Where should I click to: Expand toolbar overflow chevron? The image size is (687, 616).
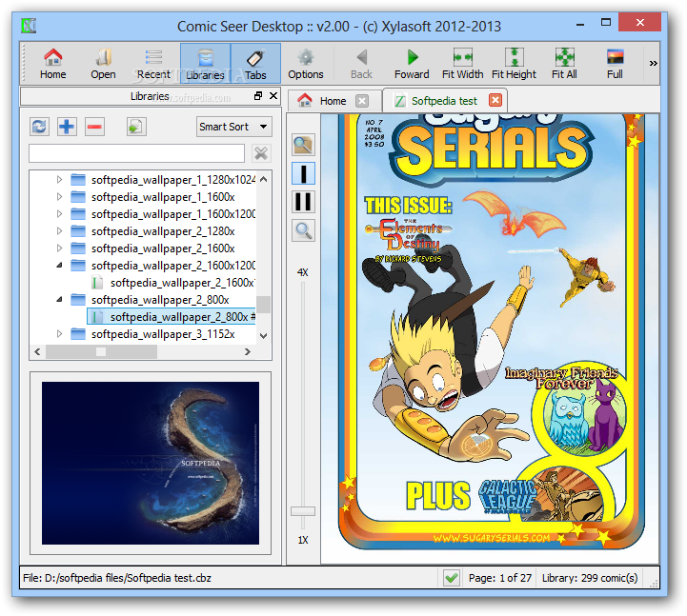click(653, 64)
